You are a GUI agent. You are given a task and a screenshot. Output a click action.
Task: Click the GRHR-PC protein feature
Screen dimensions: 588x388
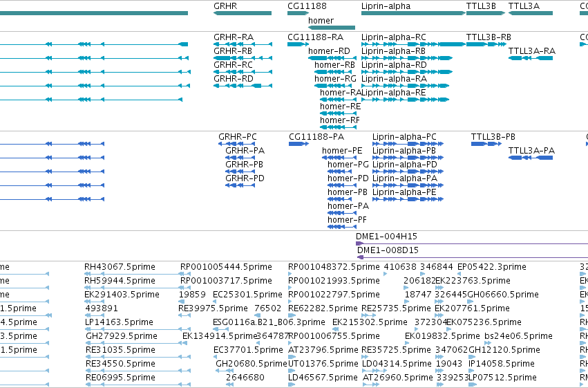coord(236,144)
